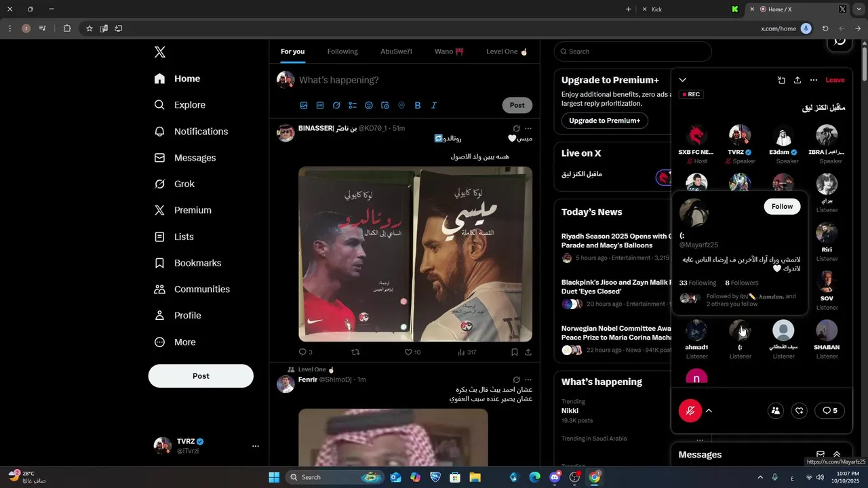Open Space participants list icon
868x488 pixels.
pos(776,411)
